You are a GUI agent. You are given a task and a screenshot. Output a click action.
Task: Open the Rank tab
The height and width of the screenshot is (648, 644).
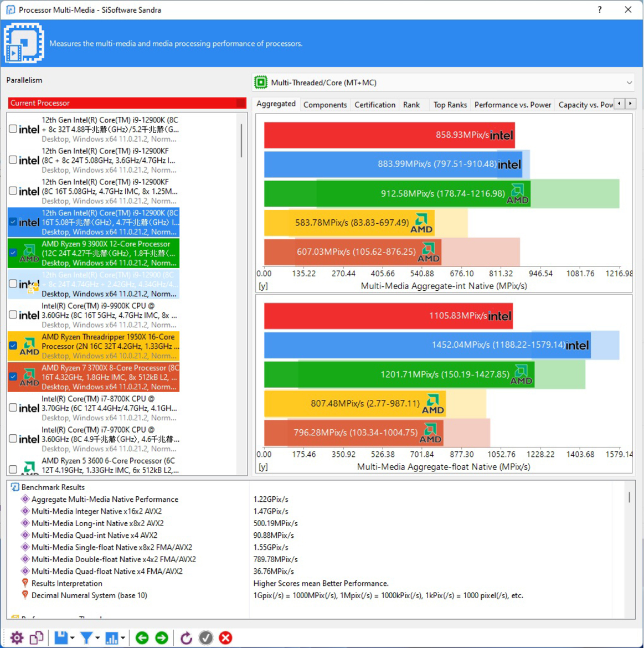[x=411, y=105]
